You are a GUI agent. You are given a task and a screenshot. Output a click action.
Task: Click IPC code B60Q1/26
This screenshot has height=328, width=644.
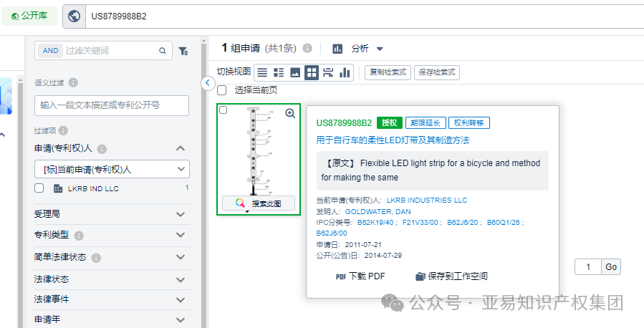pyautogui.click(x=503, y=223)
